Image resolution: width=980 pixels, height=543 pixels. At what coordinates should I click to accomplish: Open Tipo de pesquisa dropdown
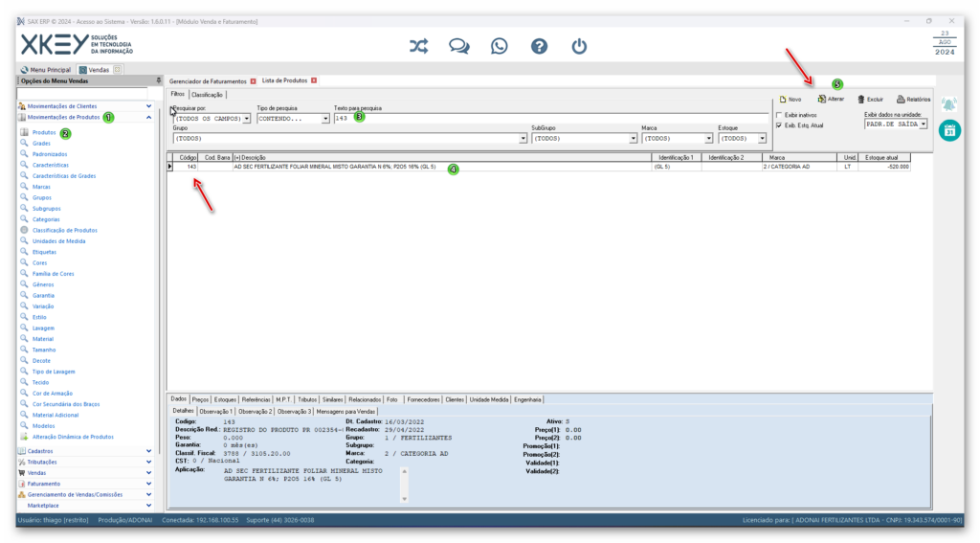click(325, 119)
